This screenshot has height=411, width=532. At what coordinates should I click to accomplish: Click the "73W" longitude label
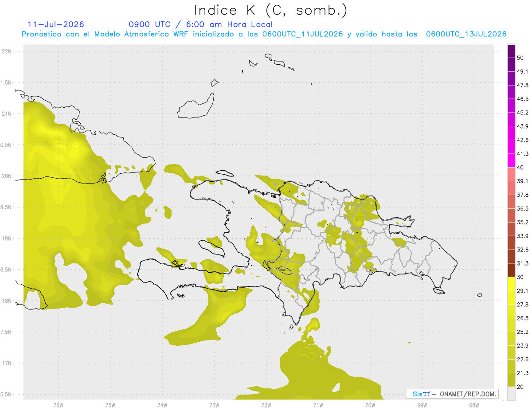tap(214, 405)
